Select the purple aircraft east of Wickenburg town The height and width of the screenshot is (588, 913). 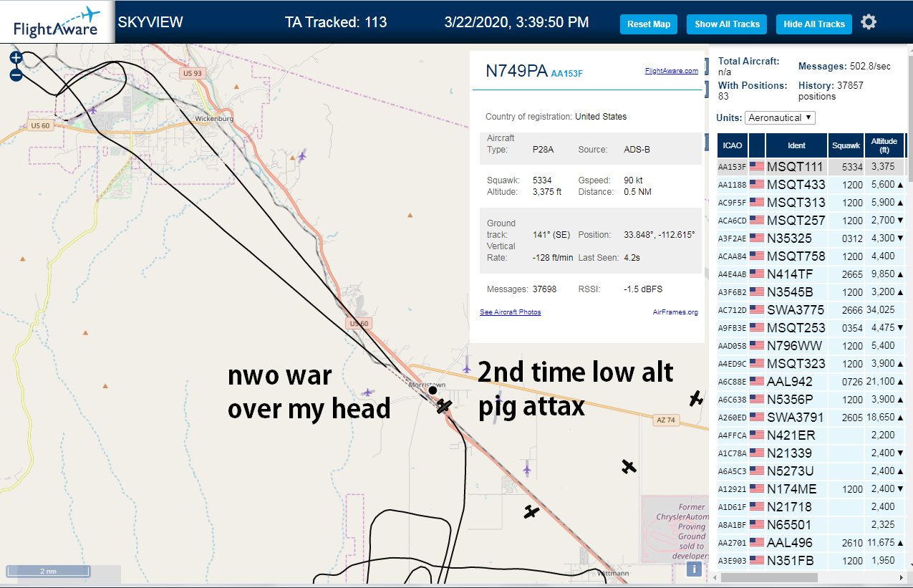(302, 155)
